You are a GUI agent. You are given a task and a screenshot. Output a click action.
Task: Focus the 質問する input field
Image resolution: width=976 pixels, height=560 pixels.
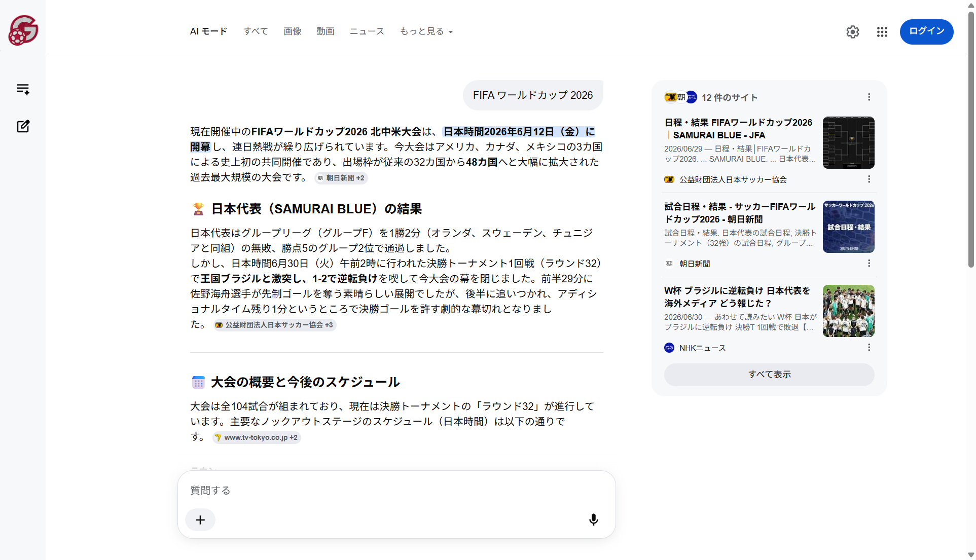pyautogui.click(x=396, y=491)
